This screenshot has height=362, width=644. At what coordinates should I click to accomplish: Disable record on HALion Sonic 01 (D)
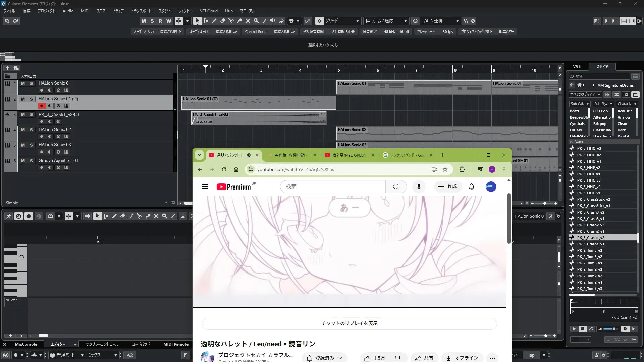coord(41,106)
